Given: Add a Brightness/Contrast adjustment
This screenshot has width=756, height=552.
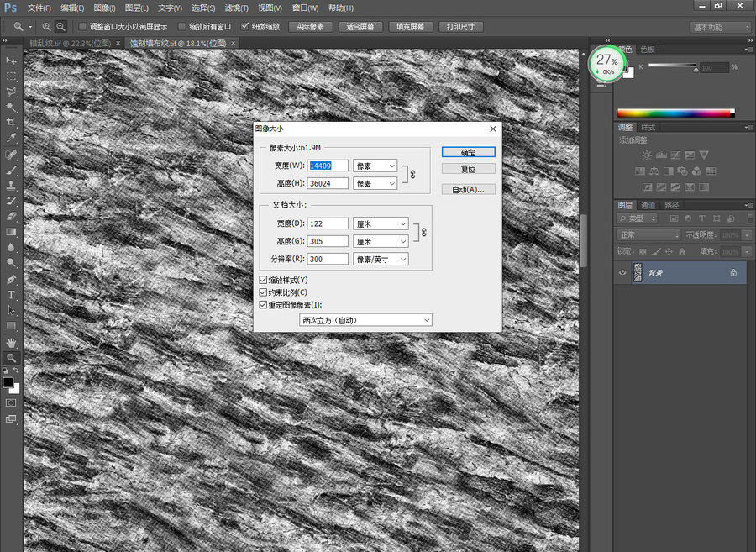Looking at the screenshot, I should 647,155.
